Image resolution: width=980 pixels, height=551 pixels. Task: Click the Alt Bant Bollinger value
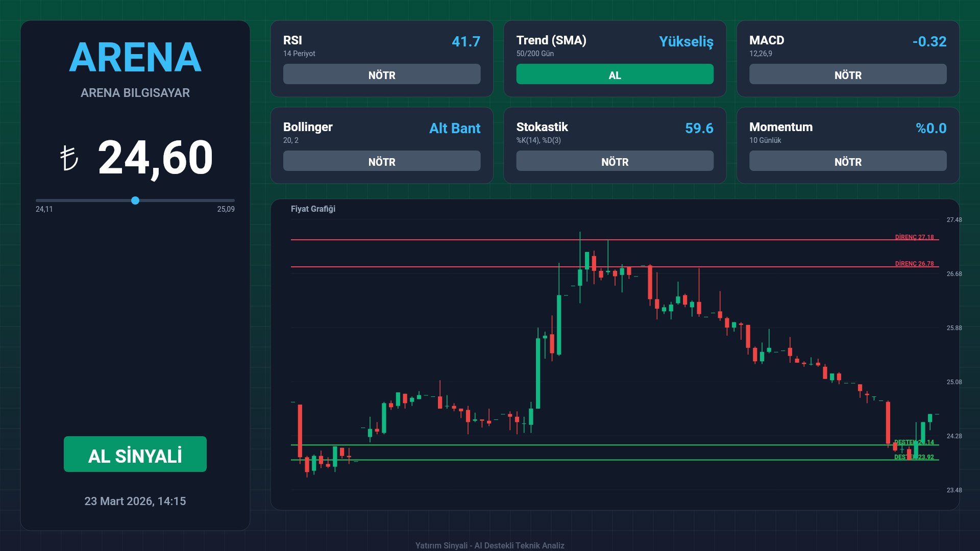454,128
